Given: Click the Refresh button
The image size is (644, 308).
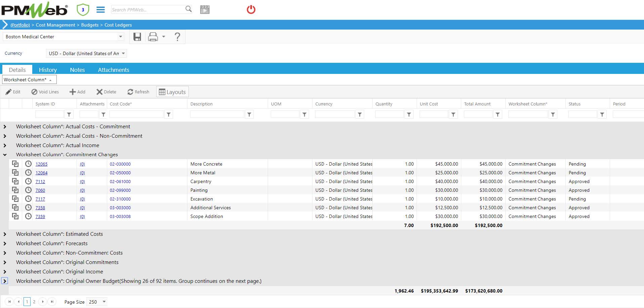Looking at the screenshot, I should click(138, 92).
